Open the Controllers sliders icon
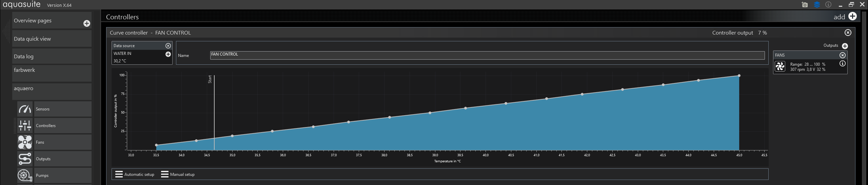 coord(25,126)
